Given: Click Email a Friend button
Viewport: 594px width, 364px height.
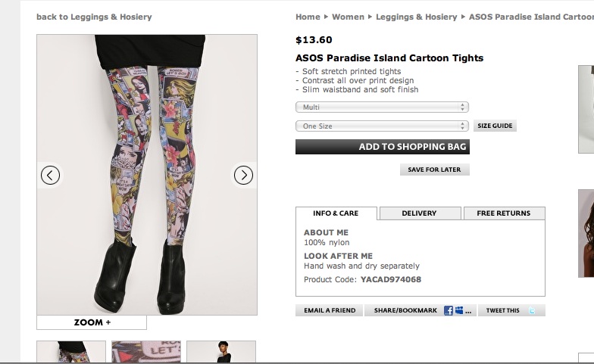Looking at the screenshot, I should click(330, 310).
